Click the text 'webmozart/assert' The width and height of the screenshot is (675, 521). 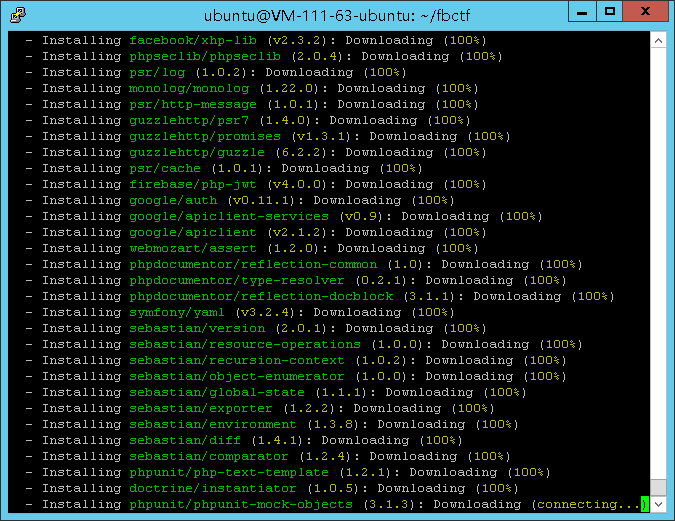193,248
